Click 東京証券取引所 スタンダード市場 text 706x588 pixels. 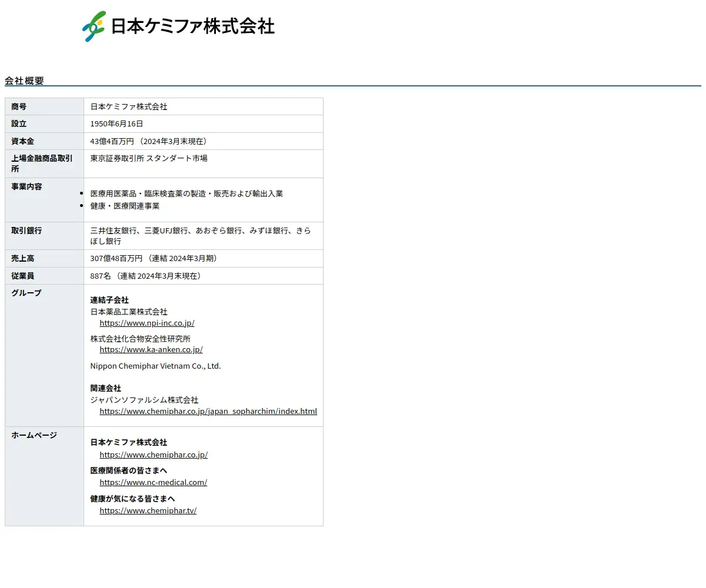click(x=149, y=158)
